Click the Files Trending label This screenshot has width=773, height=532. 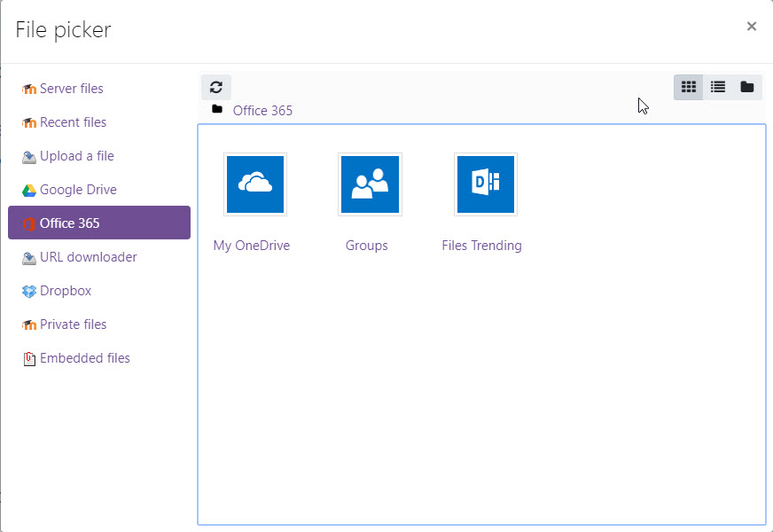pos(481,246)
